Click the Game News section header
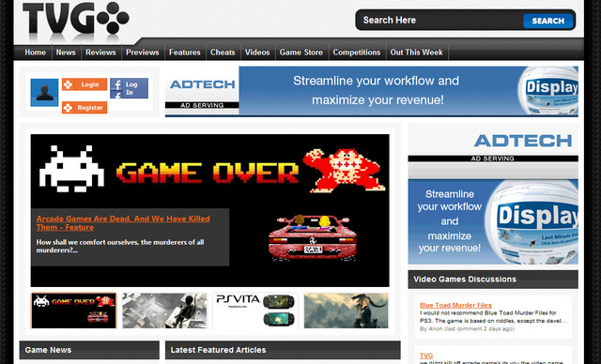 tap(89, 350)
